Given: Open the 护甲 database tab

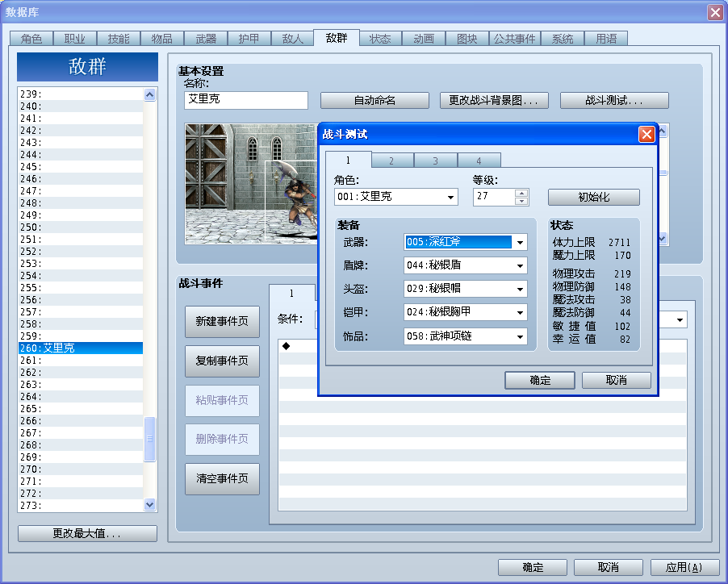Looking at the screenshot, I should click(249, 39).
